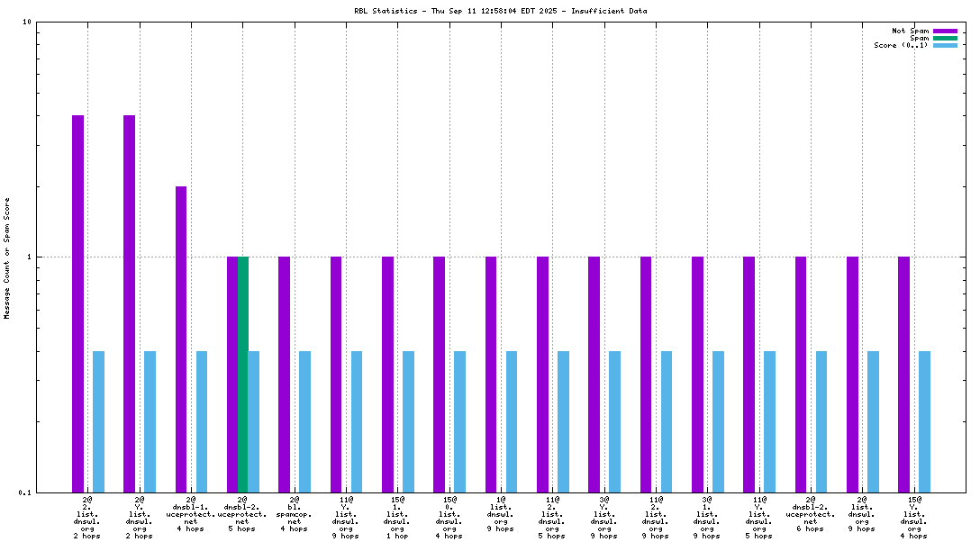
Task: Click the purple Not Spam legend swatch
Action: pyautogui.click(x=945, y=31)
